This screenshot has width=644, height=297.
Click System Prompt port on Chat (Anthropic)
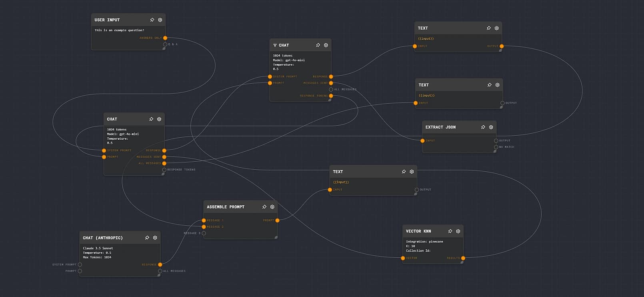click(80, 265)
